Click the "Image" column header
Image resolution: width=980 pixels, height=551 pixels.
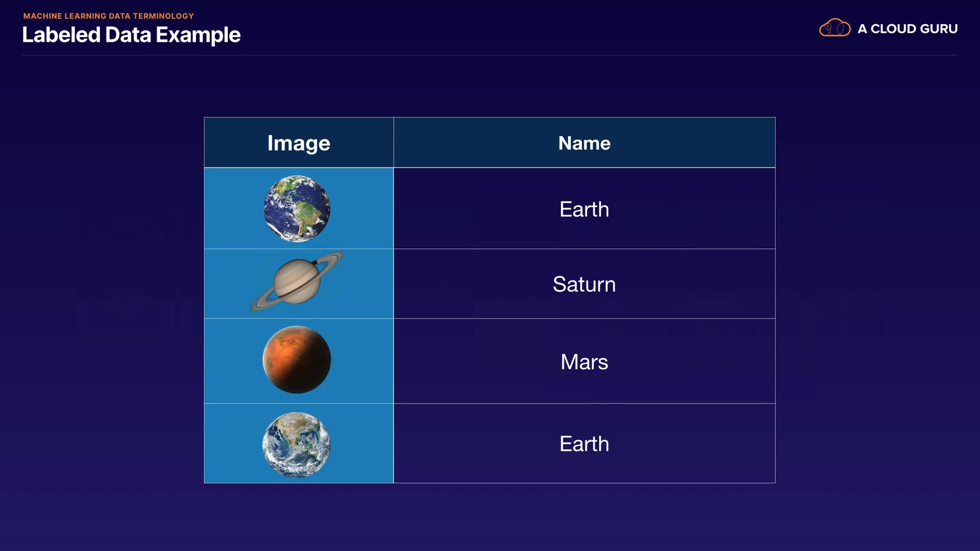(299, 143)
